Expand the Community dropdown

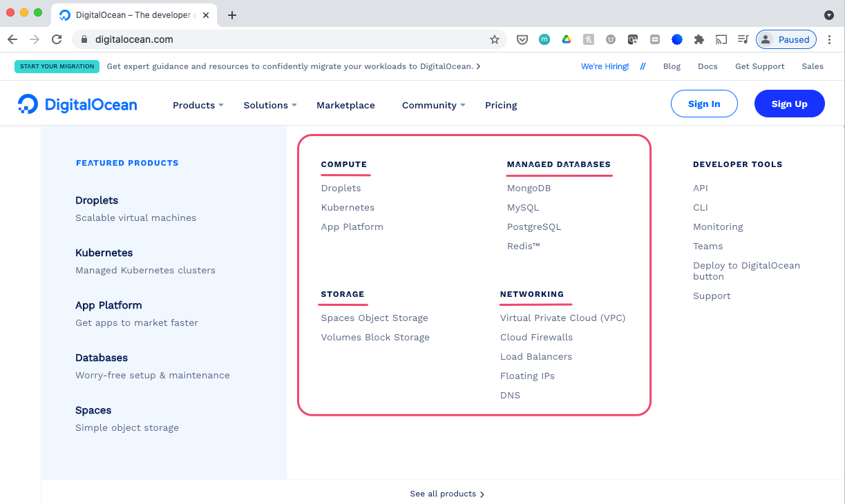click(x=434, y=105)
